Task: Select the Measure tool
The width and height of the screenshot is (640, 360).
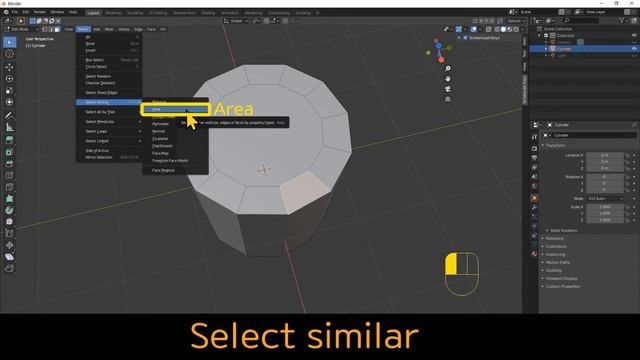Action: 9,127
